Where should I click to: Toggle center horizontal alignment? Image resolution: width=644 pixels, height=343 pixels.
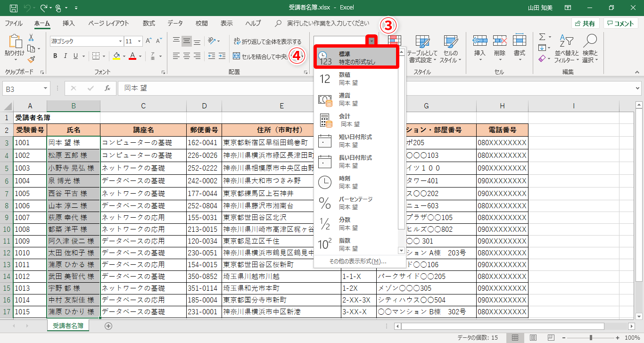tap(187, 56)
